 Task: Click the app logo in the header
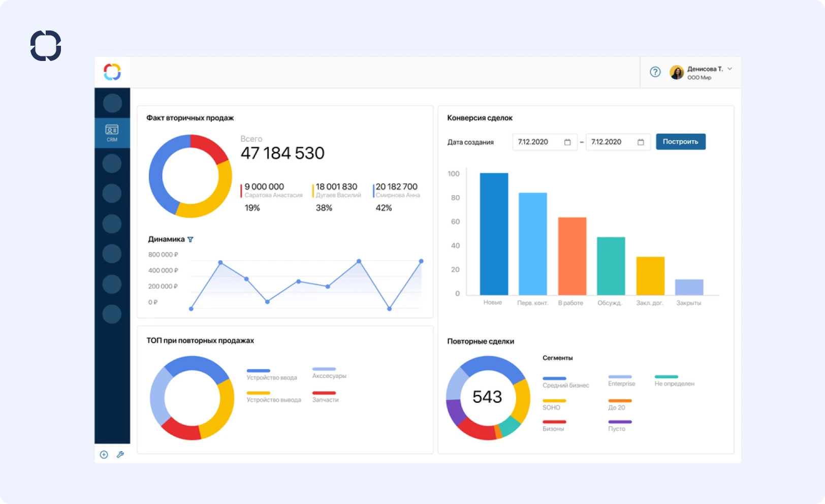click(112, 72)
